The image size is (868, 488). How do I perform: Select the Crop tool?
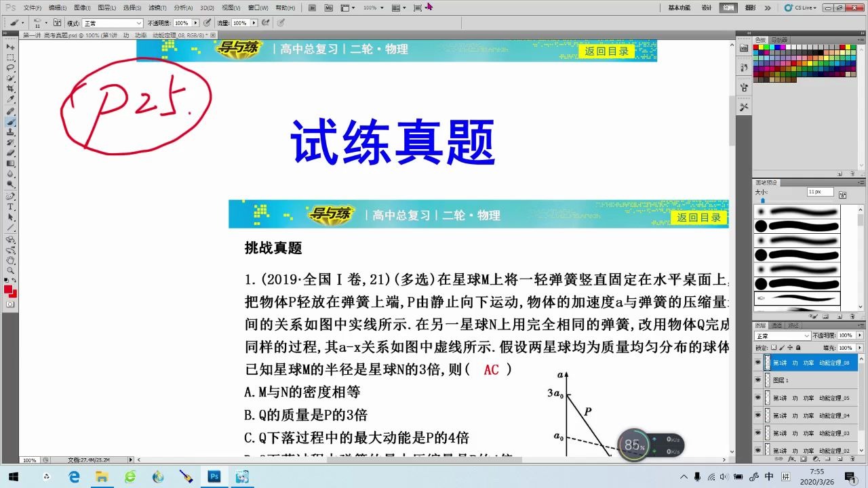click(10, 89)
